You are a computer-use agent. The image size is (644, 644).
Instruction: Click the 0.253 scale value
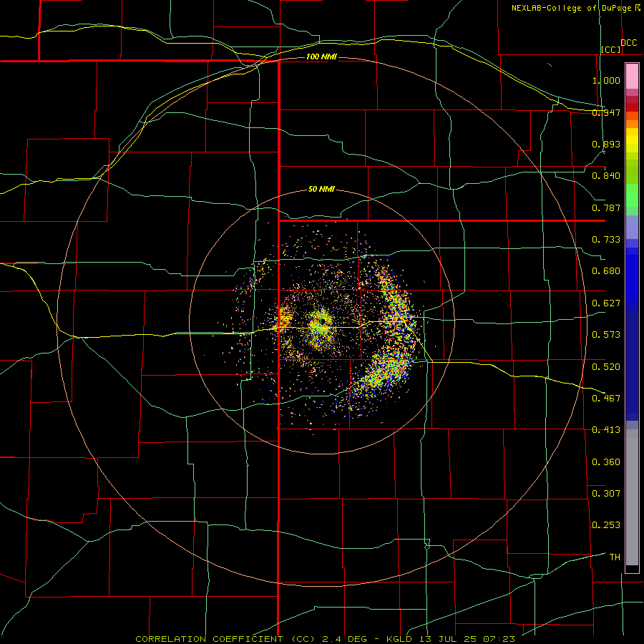[x=606, y=525]
